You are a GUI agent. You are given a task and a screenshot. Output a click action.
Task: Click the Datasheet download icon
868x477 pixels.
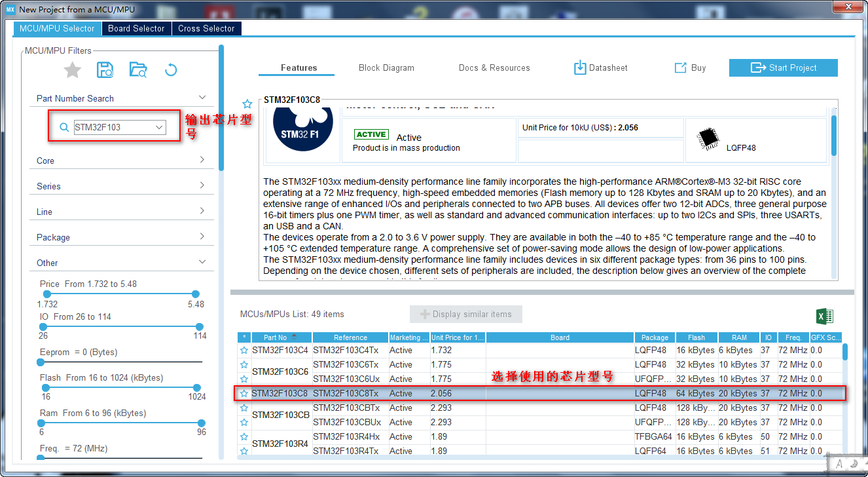point(580,67)
